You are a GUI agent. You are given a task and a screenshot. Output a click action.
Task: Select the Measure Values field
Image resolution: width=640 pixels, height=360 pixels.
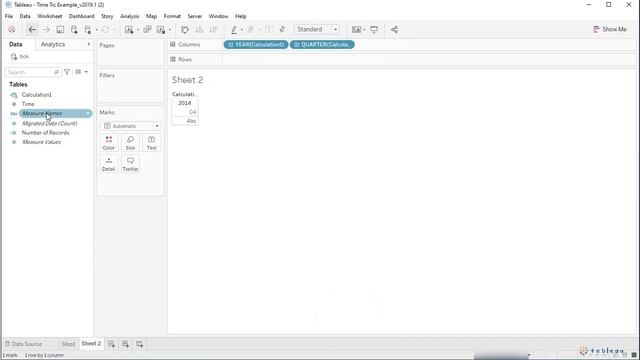pyautogui.click(x=42, y=142)
